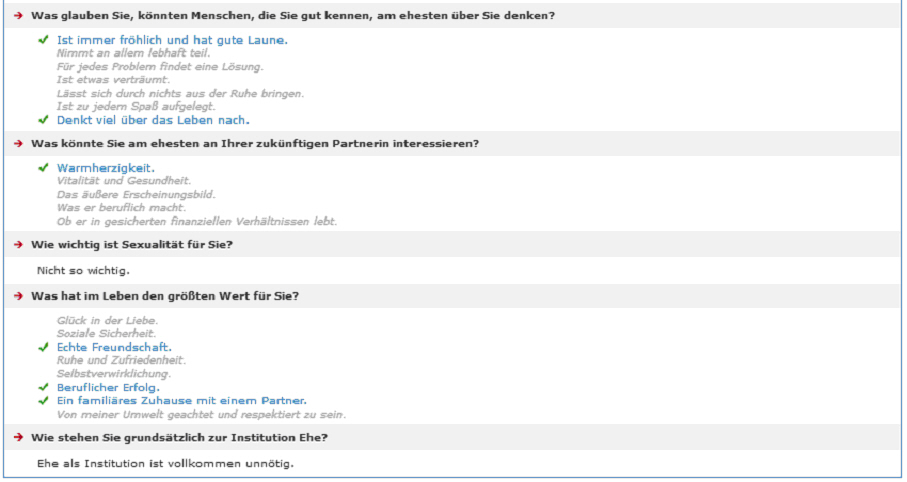Collapse 'Wie stehen Sie grundsätzlich zur Institution Ehe' header

[452, 437]
